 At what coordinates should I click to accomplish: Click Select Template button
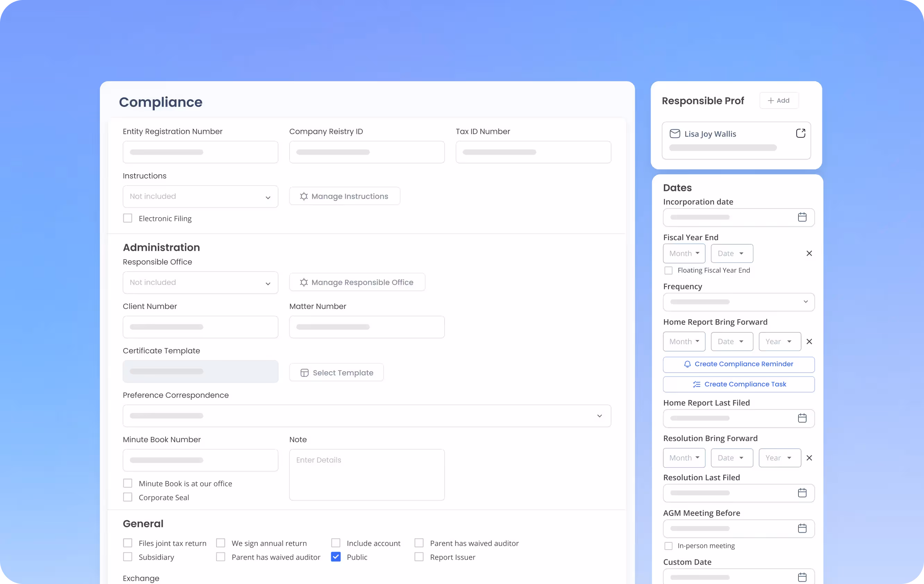(x=336, y=372)
